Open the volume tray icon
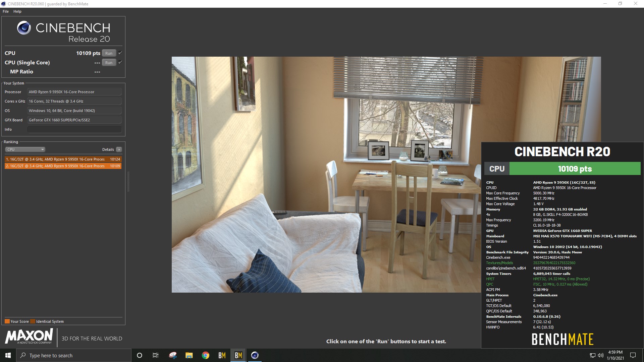644x362 pixels. (600, 355)
